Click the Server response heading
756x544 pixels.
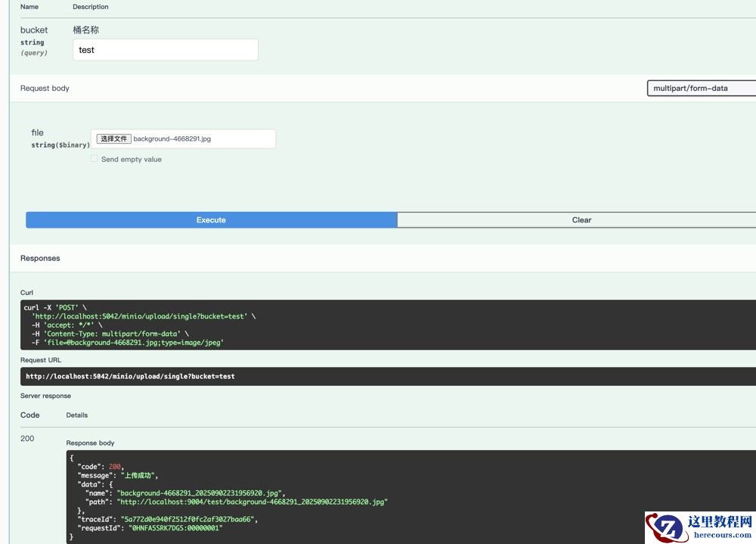coord(45,396)
